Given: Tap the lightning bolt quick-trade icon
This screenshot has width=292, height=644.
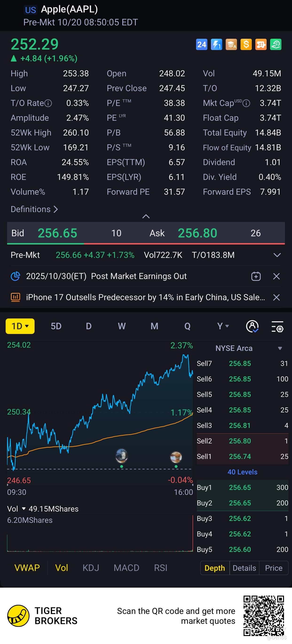Looking at the screenshot, I should tap(217, 44).
